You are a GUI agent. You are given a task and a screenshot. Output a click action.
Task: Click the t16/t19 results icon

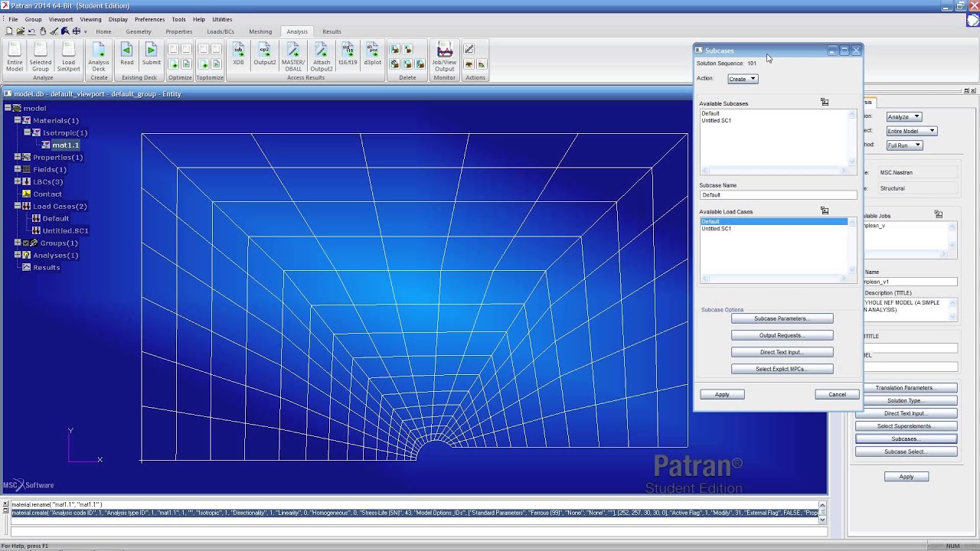tap(348, 54)
